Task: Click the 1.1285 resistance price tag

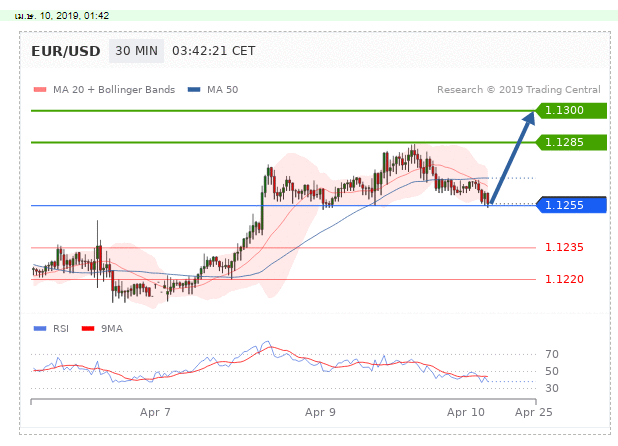Action: [x=571, y=142]
